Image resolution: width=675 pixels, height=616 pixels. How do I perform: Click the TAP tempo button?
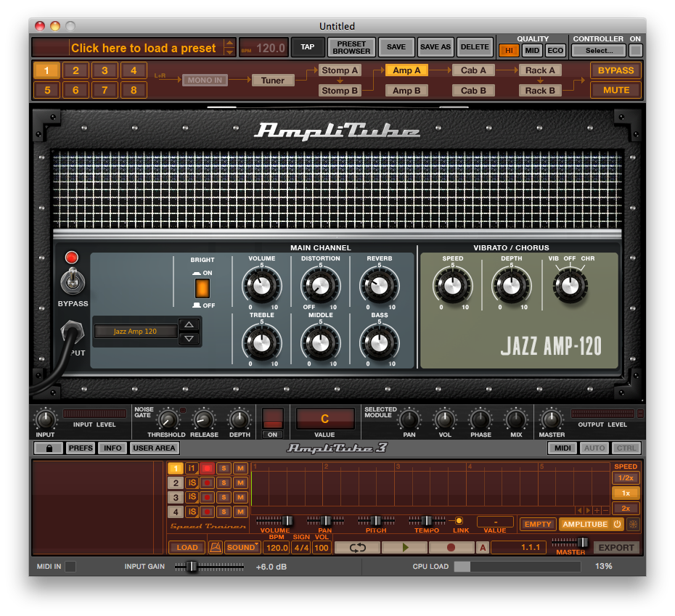(x=307, y=47)
